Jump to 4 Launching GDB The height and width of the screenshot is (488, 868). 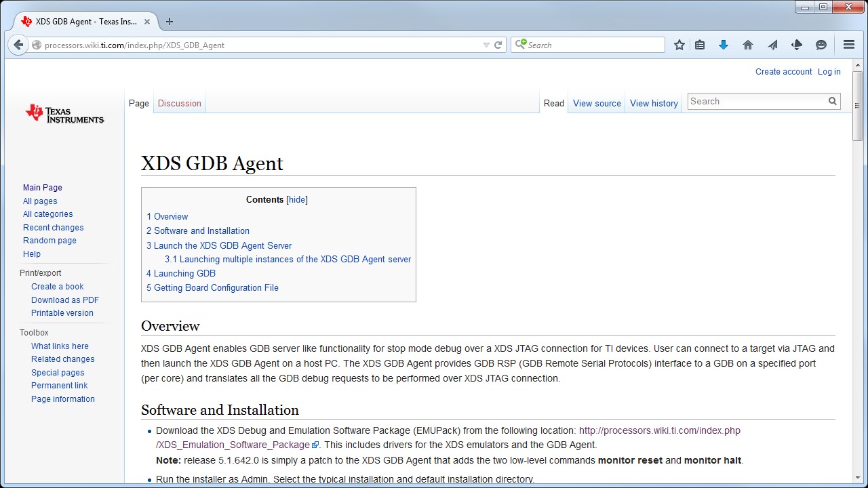pos(181,274)
